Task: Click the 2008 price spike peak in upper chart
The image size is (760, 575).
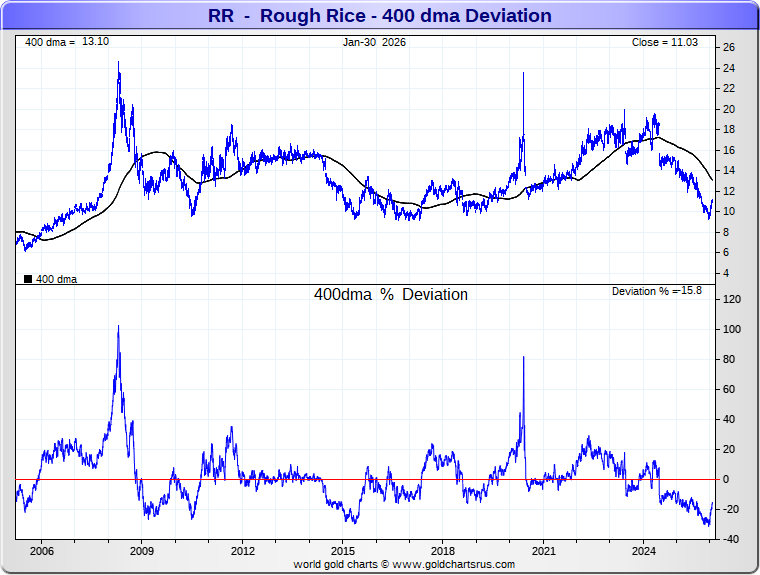Action: [x=118, y=63]
